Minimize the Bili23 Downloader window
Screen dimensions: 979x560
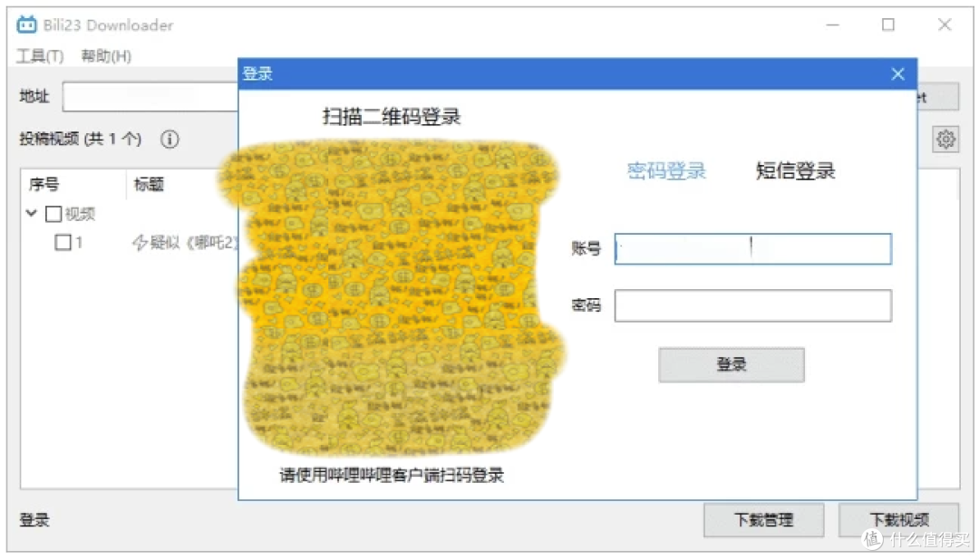coord(832,25)
